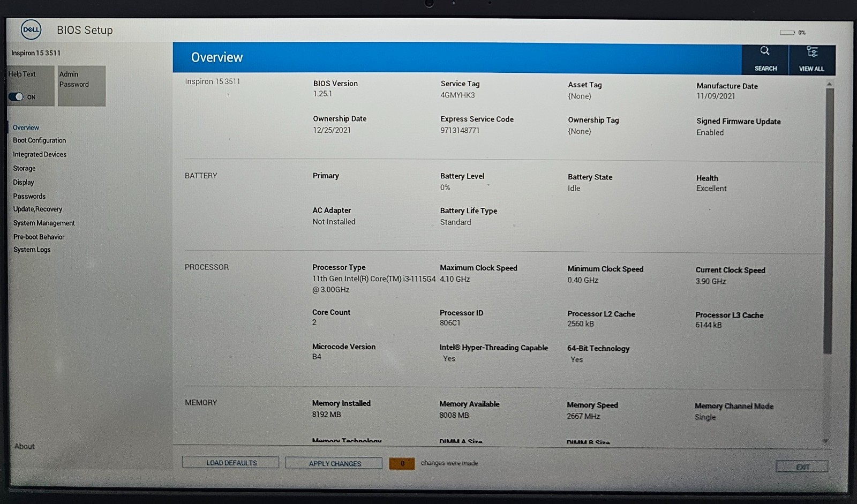Open Display settings
The width and height of the screenshot is (857, 504).
[x=24, y=182]
